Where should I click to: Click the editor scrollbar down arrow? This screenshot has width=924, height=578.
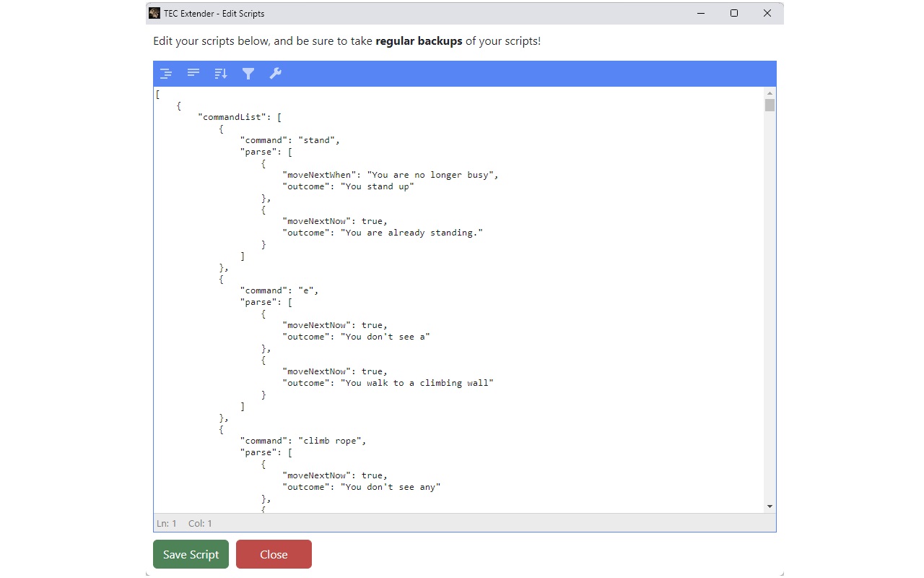[x=770, y=506]
